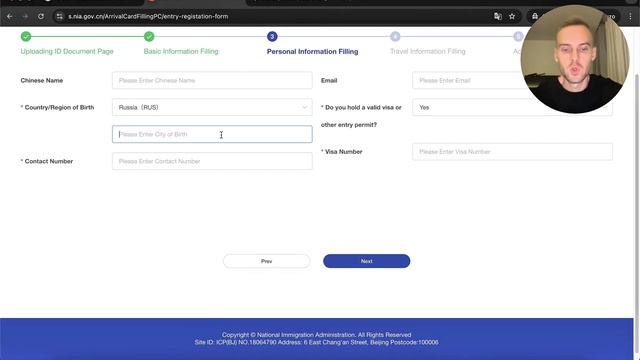Click the Chinese Name label

42,80
